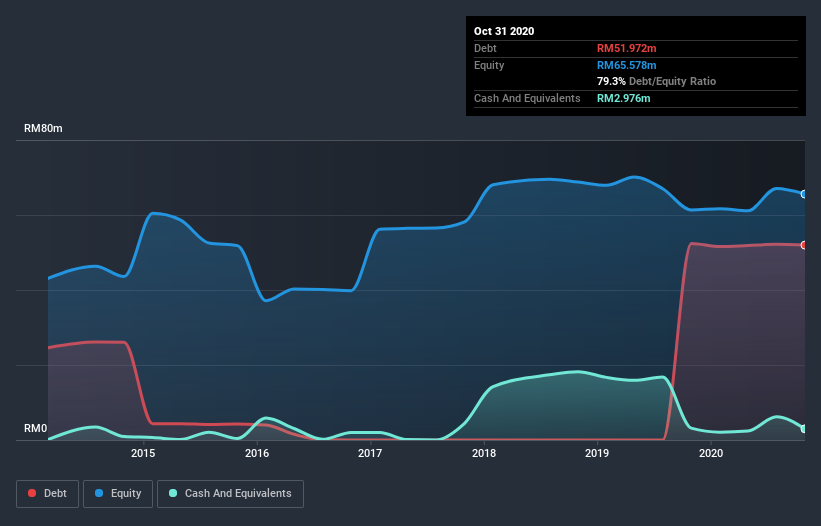This screenshot has height=526, width=821.
Task: Select the red Debt endpoint marker
Action: [804, 245]
